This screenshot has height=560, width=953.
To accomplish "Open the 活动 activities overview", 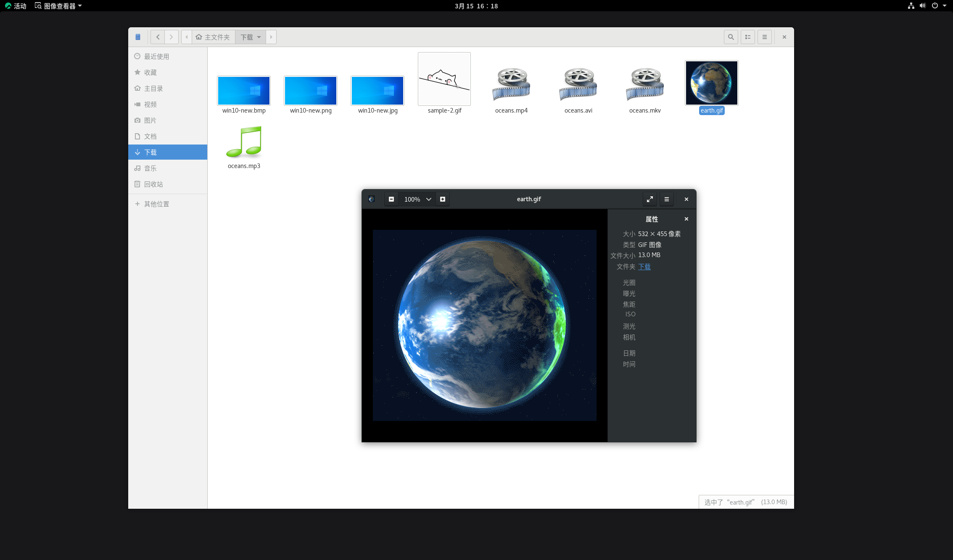I will (16, 6).
